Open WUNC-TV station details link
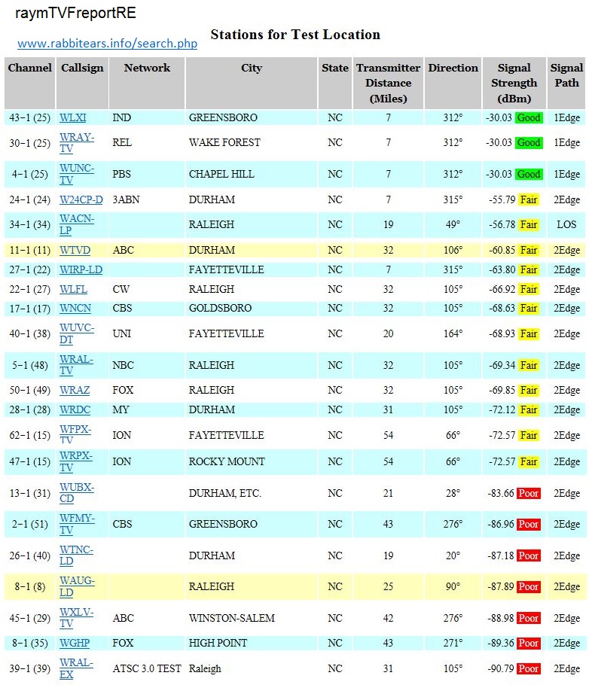This screenshot has width=589, height=700. (x=77, y=174)
